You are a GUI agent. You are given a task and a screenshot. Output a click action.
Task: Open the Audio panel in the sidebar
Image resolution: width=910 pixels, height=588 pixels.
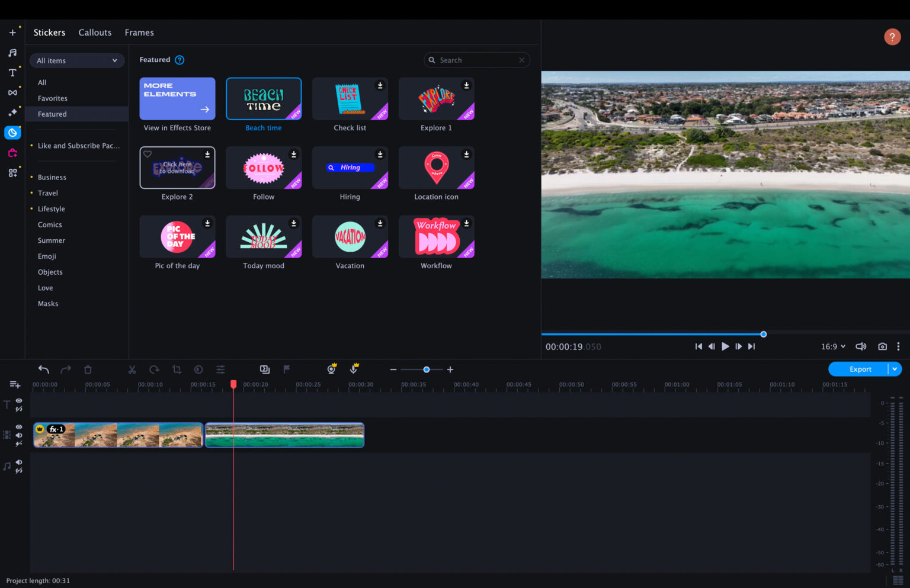coord(12,52)
